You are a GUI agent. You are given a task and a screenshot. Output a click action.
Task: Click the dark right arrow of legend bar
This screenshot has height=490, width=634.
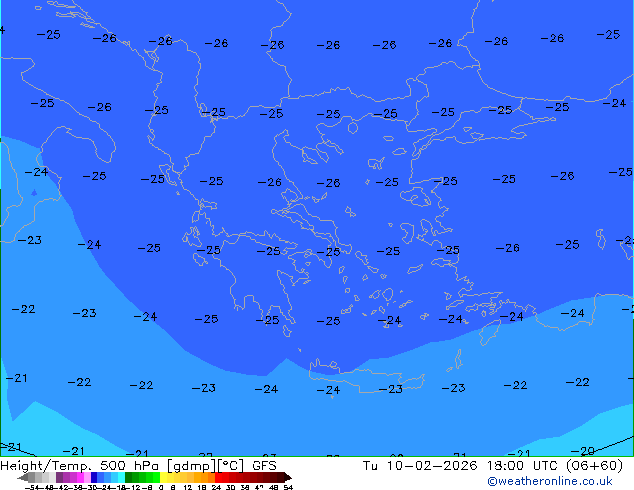tap(288, 477)
